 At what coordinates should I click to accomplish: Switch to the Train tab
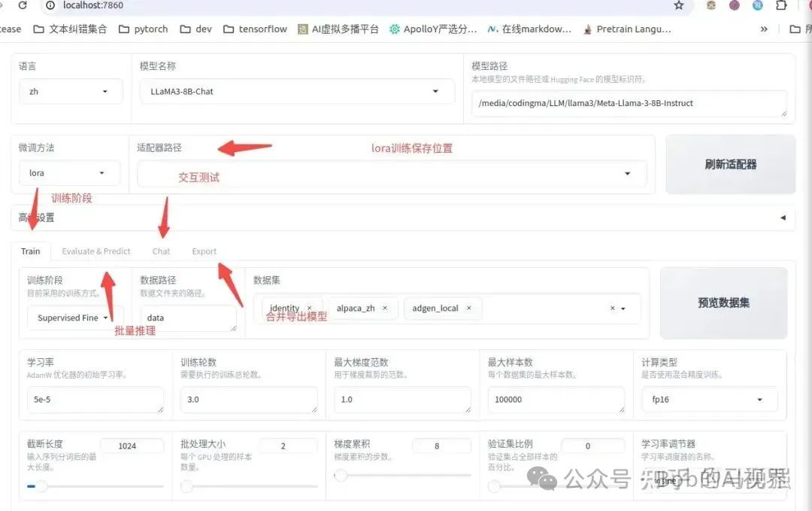[31, 251]
